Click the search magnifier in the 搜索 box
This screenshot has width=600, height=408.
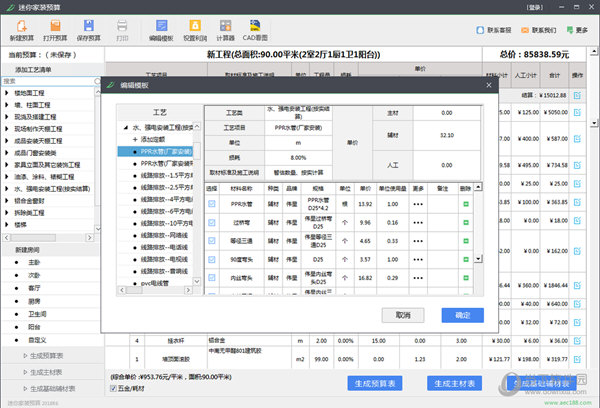click(x=97, y=81)
